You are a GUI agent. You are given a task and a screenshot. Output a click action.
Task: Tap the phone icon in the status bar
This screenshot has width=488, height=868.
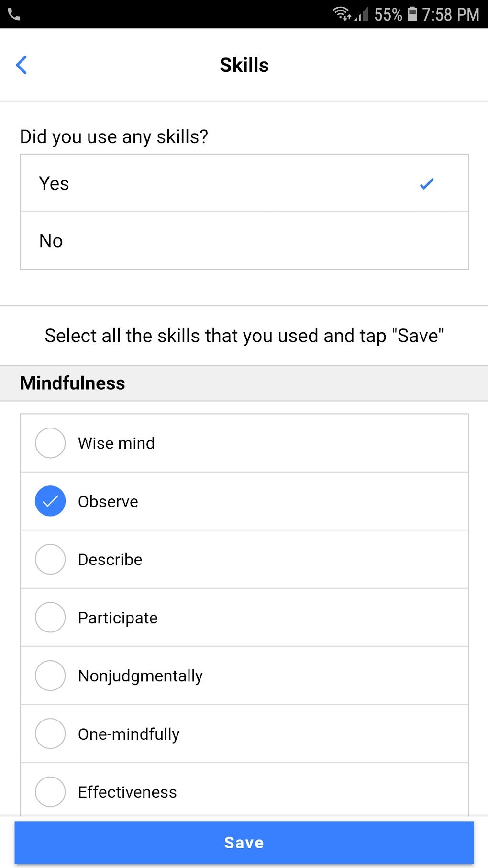14,14
